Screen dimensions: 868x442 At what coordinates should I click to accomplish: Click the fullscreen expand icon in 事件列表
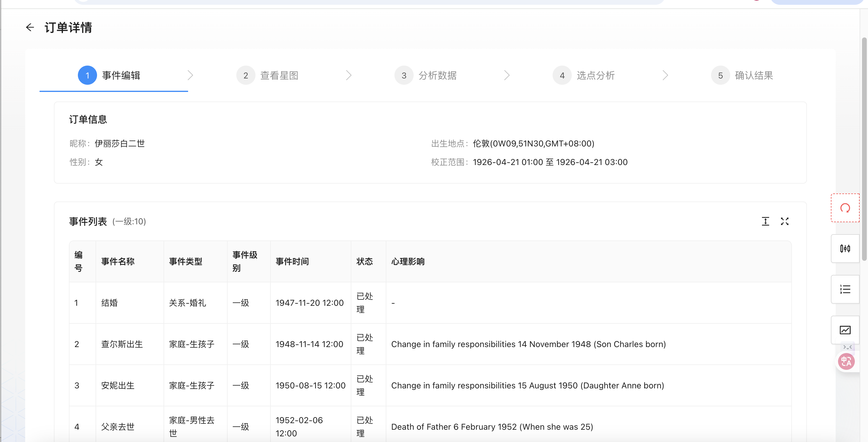pyautogui.click(x=784, y=221)
